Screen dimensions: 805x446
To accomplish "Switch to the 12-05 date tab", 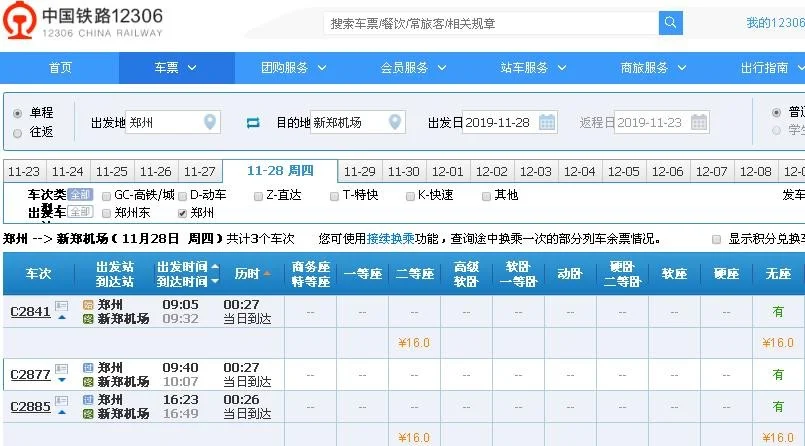I will pyautogui.click(x=624, y=171).
